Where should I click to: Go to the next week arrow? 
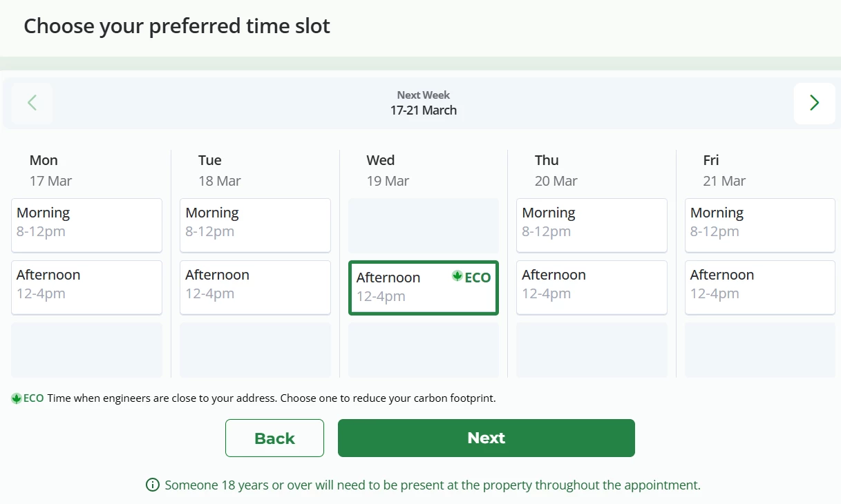coord(814,104)
